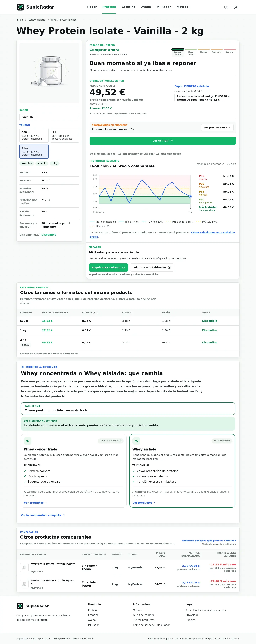Click the Comprar ahora price status segment
This screenshot has height=644, width=256.
(178, 52)
